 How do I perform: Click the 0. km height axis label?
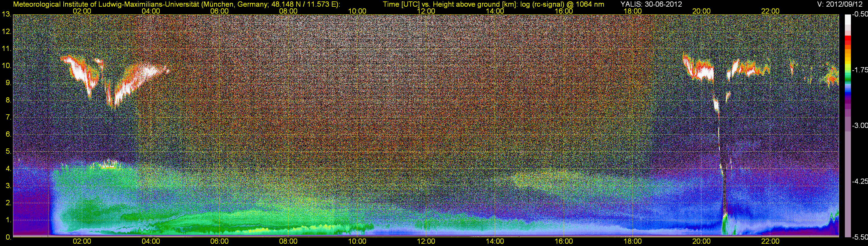coord(9,237)
